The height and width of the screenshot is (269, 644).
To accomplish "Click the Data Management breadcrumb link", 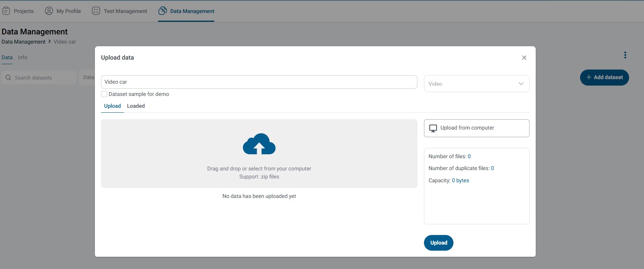I will click(x=23, y=42).
